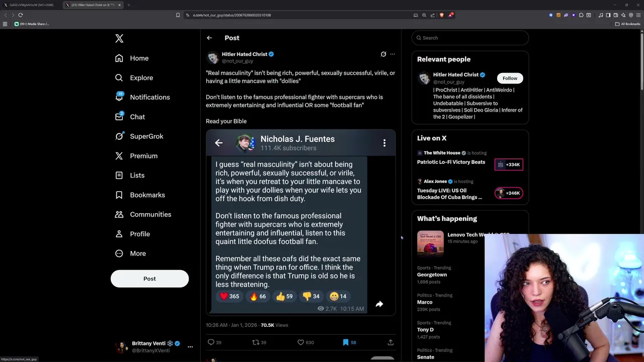
Task: Switch to the GdiGCcVWgAAHscW browser tab
Action: (x=31, y=5)
